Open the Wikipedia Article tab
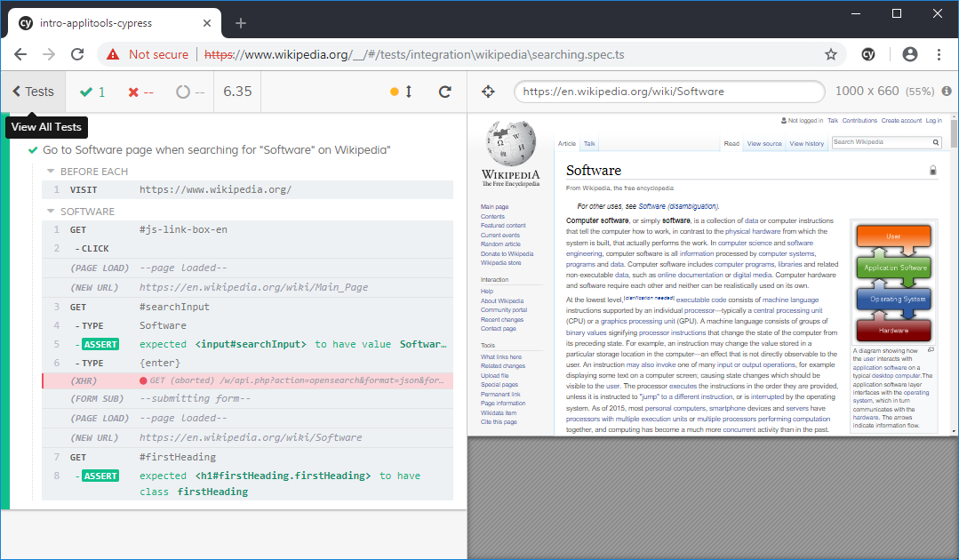Screen dimensions: 959x560 point(567,144)
